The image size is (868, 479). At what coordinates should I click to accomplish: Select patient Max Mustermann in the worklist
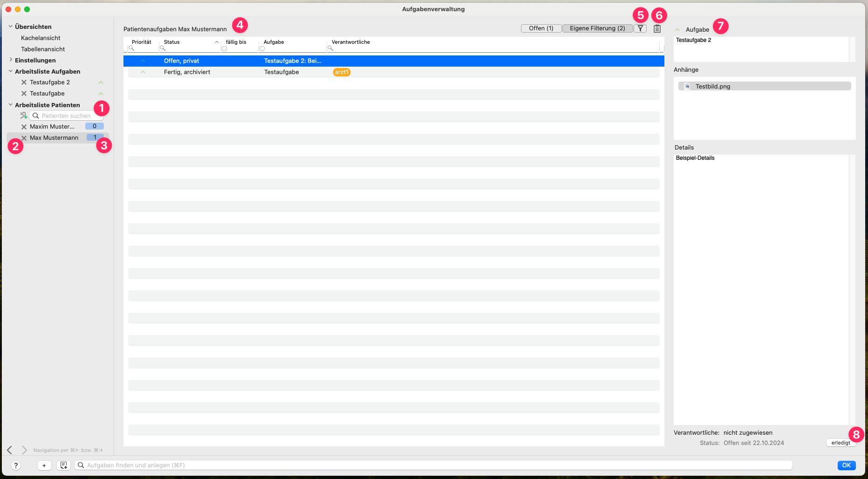[54, 138]
